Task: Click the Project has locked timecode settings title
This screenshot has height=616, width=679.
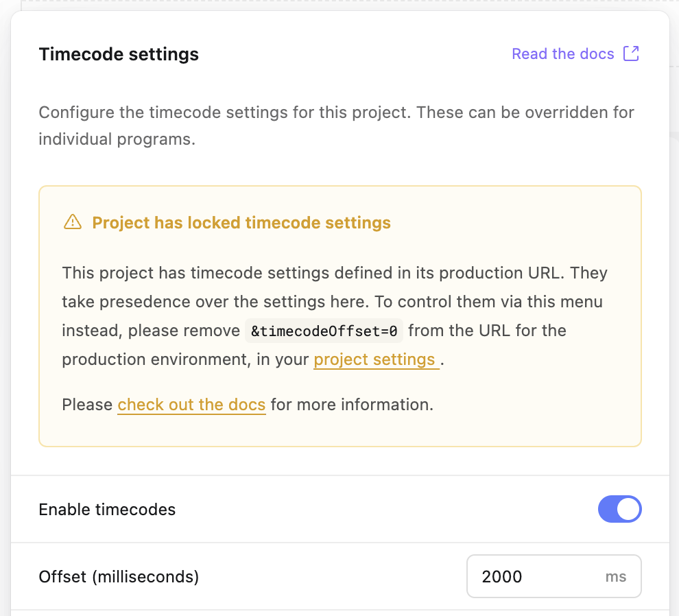Action: 241,223
